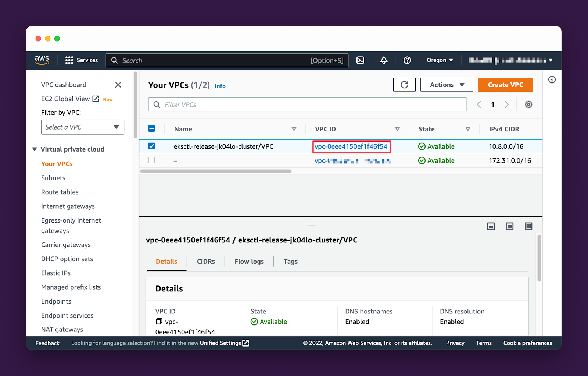Switch to the CIDRs tab

pos(206,262)
